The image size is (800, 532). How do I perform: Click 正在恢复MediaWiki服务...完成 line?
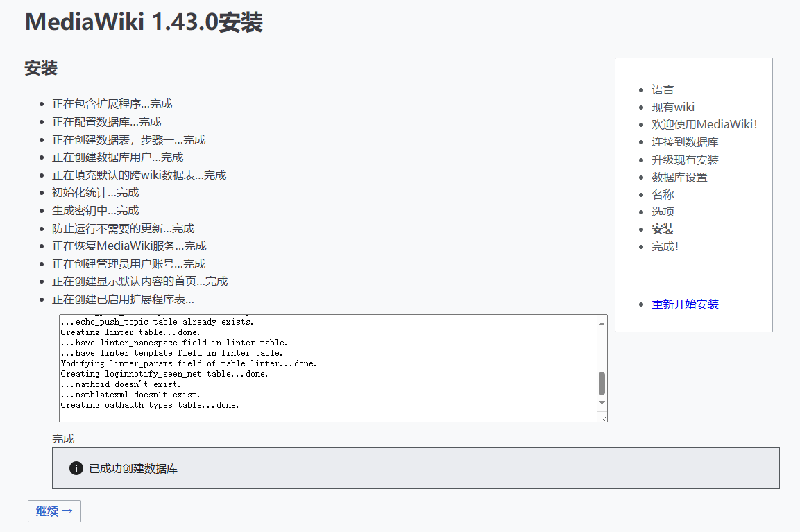tap(129, 246)
